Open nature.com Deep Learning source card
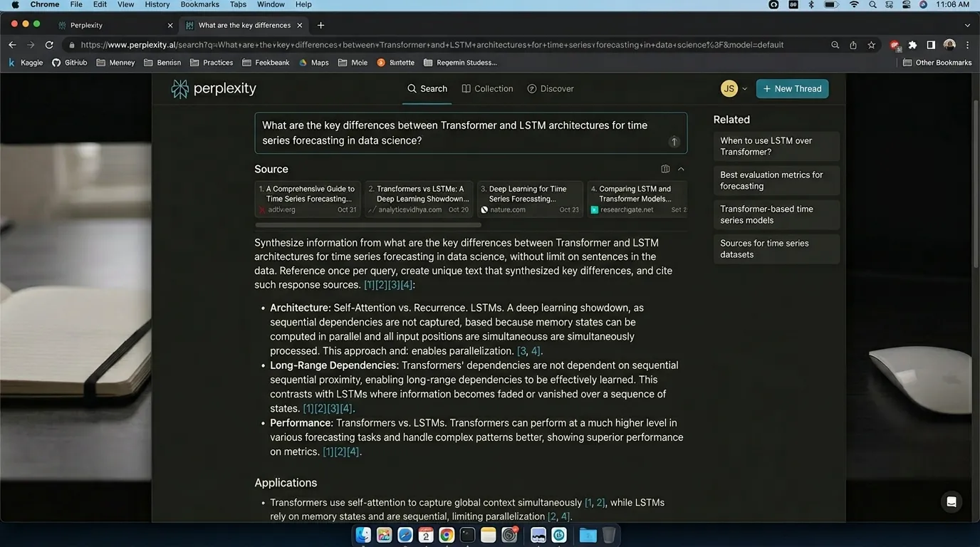This screenshot has width=980, height=547. [530, 199]
